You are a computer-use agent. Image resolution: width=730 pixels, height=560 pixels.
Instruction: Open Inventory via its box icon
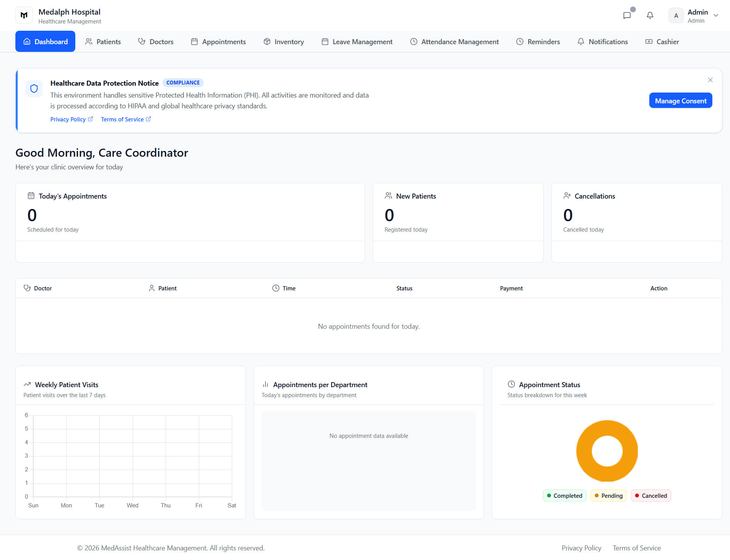pos(267,41)
